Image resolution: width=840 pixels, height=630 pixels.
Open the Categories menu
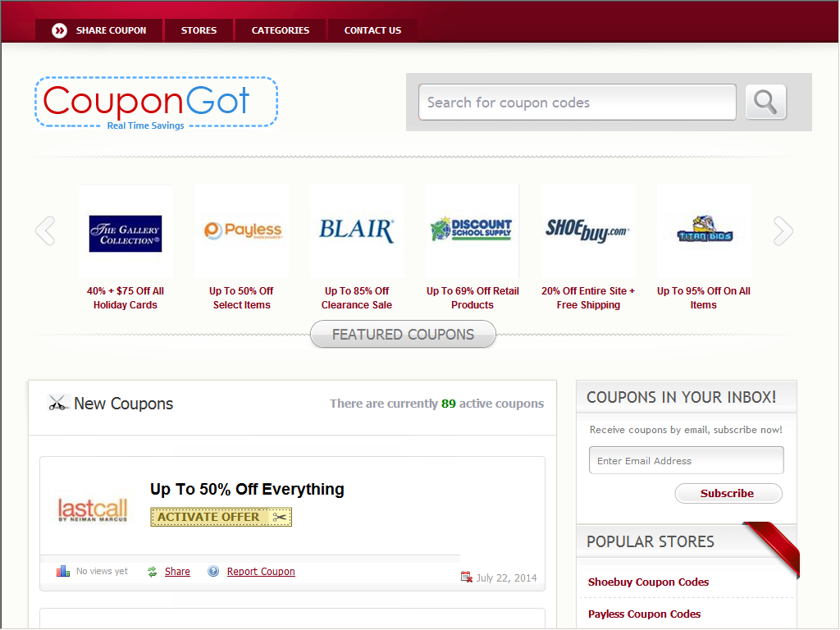click(281, 30)
